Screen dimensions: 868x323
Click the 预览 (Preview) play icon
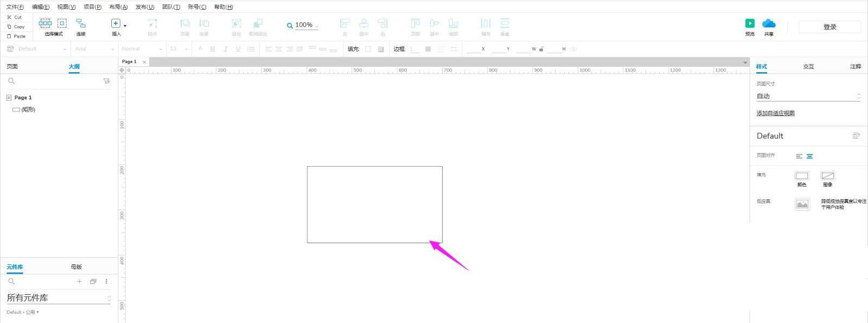click(749, 23)
